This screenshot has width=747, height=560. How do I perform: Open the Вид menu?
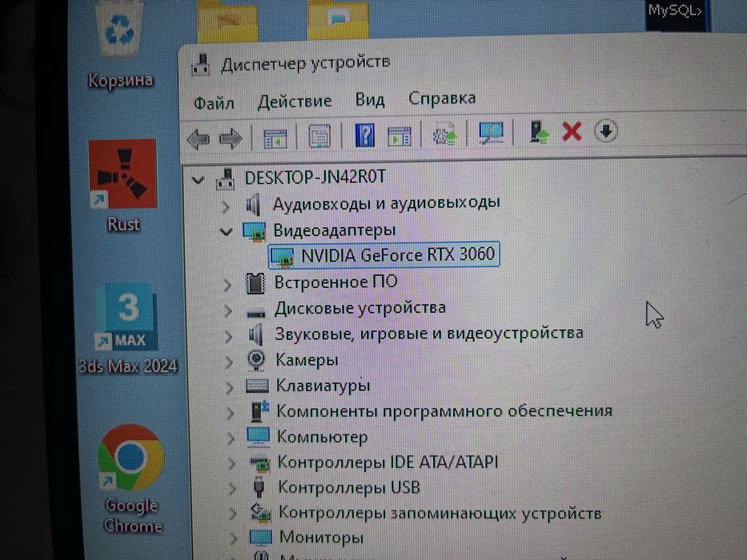click(370, 99)
